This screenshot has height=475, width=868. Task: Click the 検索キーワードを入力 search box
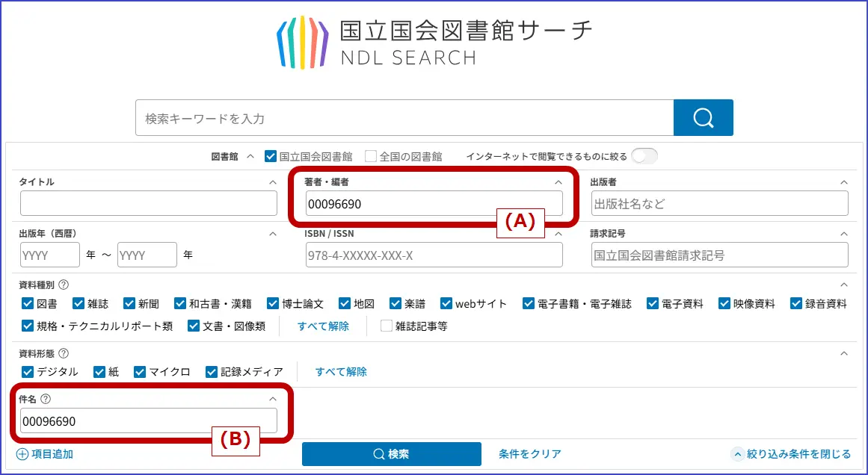pos(404,118)
